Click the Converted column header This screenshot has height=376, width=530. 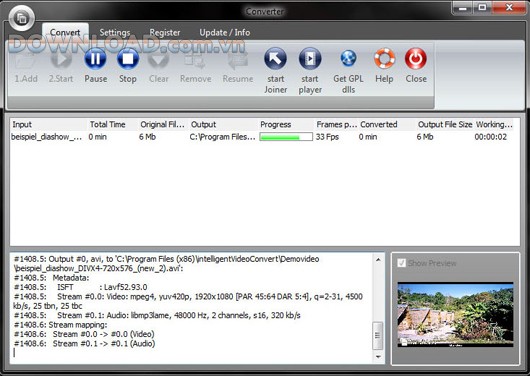coord(387,124)
